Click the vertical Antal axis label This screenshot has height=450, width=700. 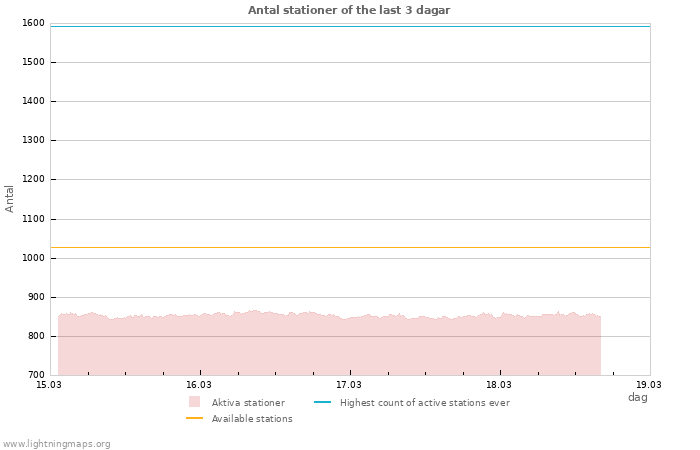tap(10, 198)
